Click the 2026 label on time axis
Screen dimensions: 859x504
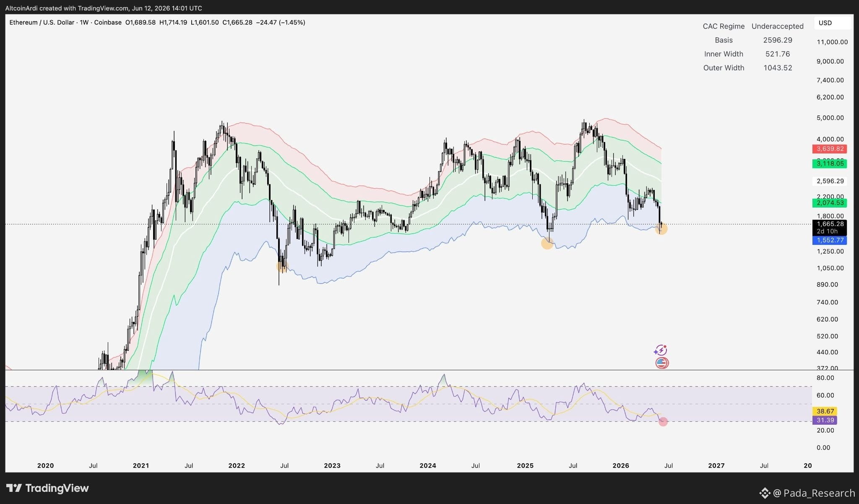(x=621, y=465)
